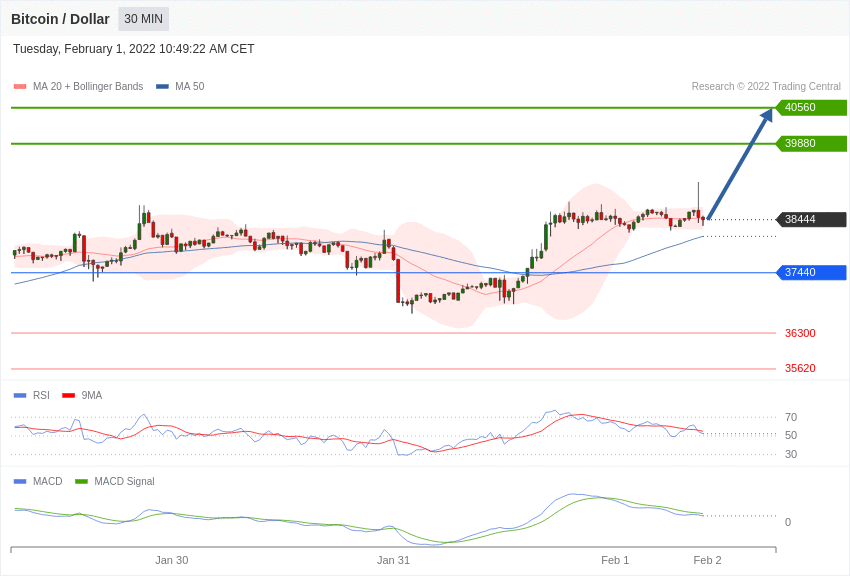Click the RSI legend label
Image resolution: width=850 pixels, height=576 pixels.
pos(41,396)
